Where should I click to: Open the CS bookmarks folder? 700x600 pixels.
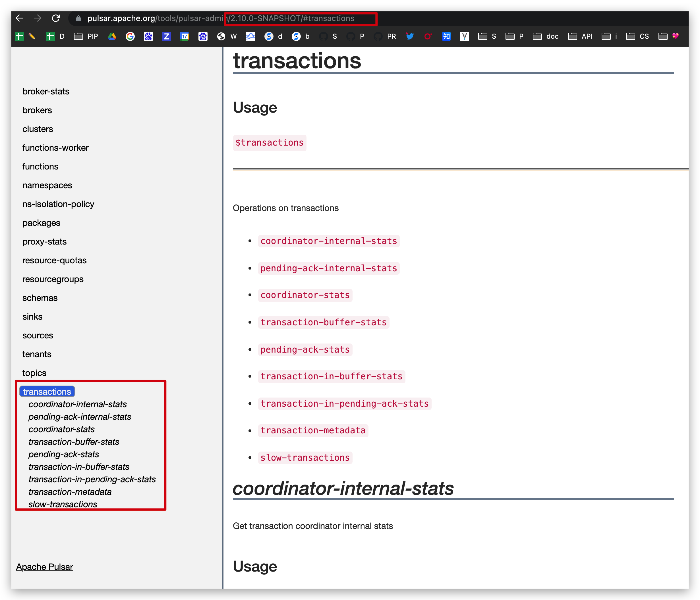point(637,36)
